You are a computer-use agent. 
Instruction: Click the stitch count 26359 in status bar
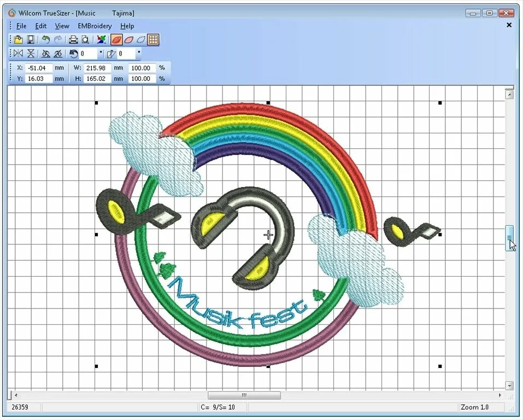click(20, 407)
